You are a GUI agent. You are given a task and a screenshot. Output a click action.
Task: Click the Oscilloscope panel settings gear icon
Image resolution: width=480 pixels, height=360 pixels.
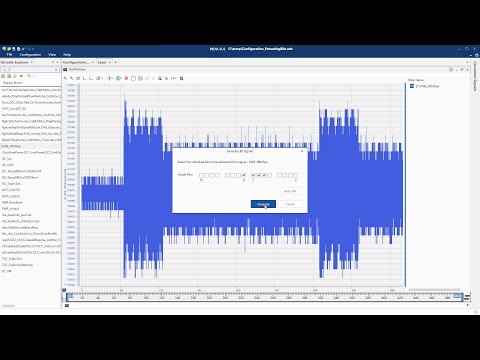point(451,69)
